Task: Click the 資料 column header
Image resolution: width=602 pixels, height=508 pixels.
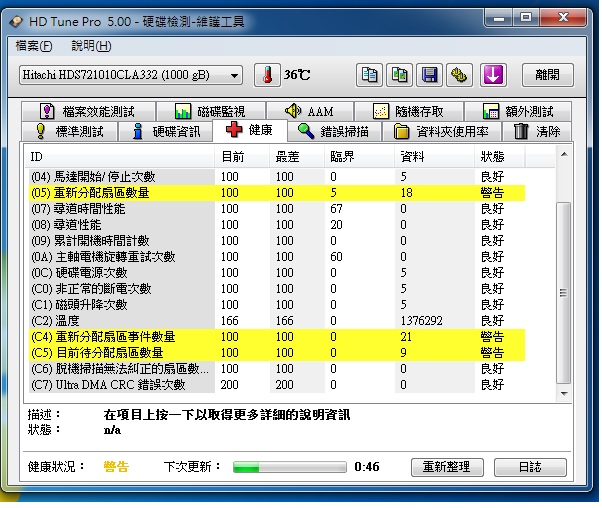Action: (x=434, y=157)
